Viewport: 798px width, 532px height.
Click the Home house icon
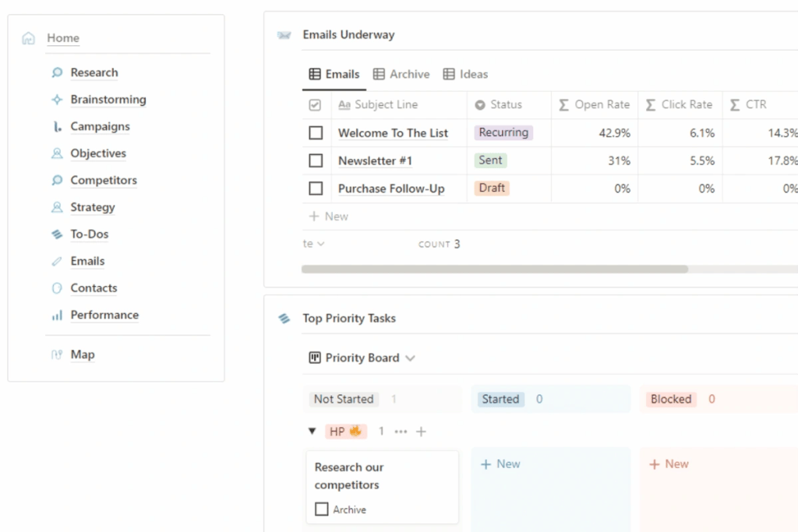pyautogui.click(x=29, y=38)
